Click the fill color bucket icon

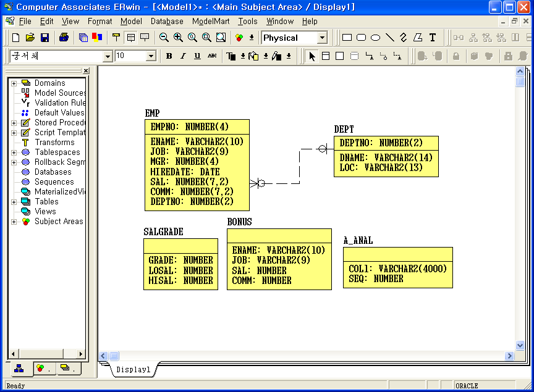click(253, 56)
